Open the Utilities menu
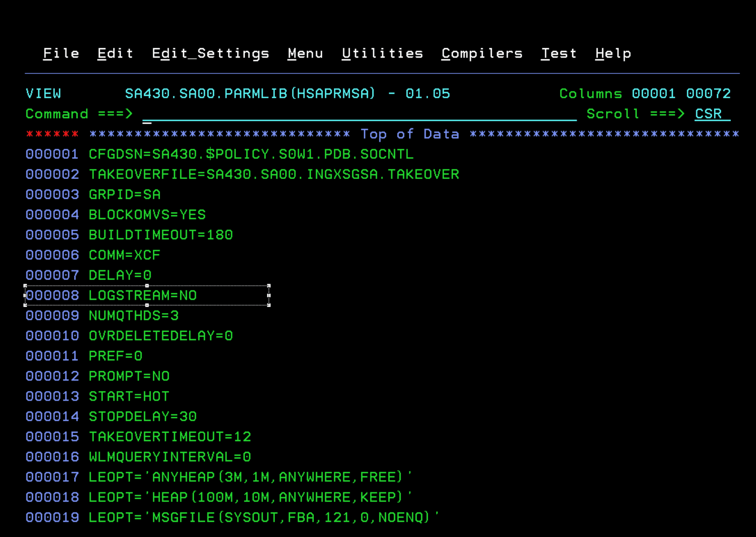Screen dimensions: 756x537 [382, 53]
